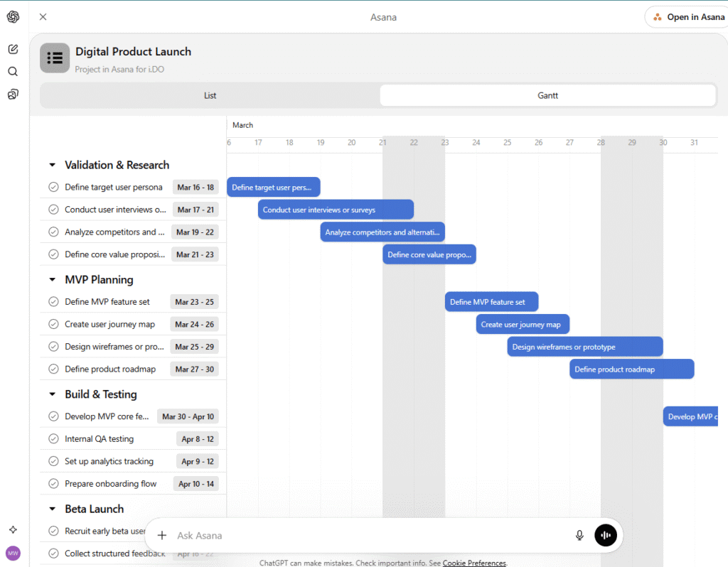Screen dimensions: 728x567
Task: Open the Cookie Preferences link
Action: tap(473, 563)
